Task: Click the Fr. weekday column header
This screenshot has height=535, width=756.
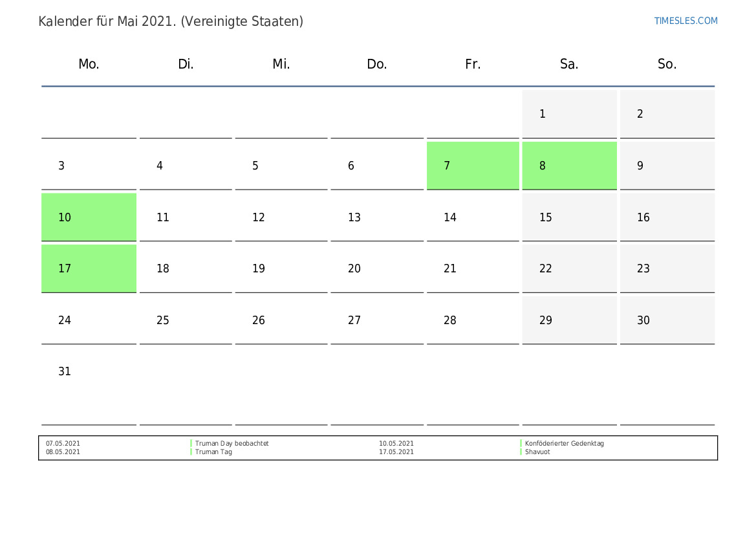Action: coord(473,64)
